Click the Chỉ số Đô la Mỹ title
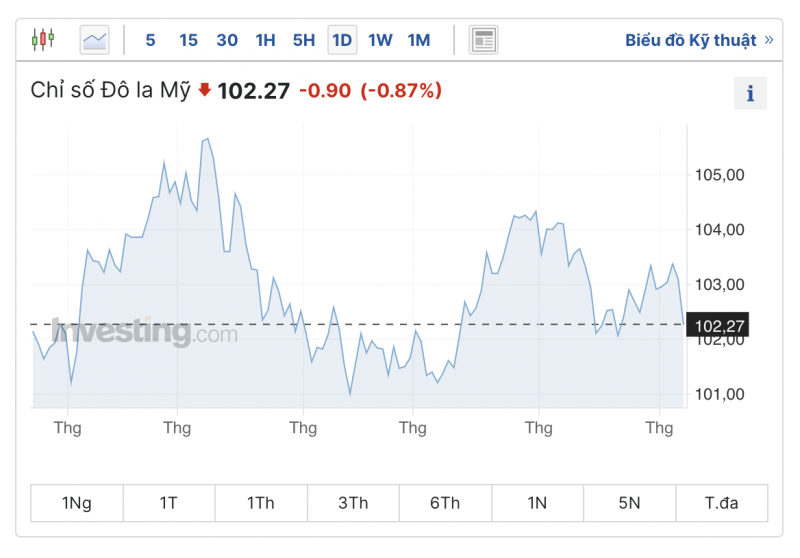Screen dimensions: 800x558 click(110, 91)
